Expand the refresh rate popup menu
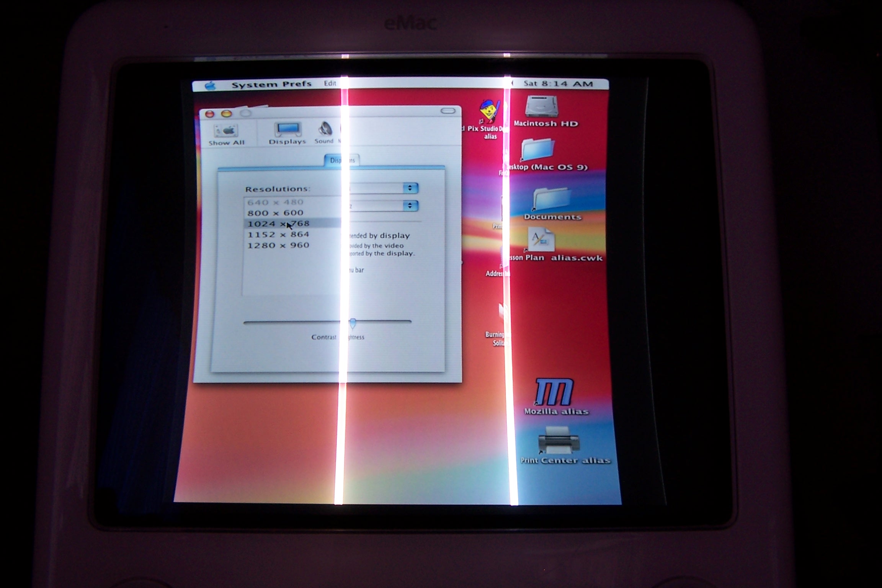The height and width of the screenshot is (588, 882). (410, 206)
